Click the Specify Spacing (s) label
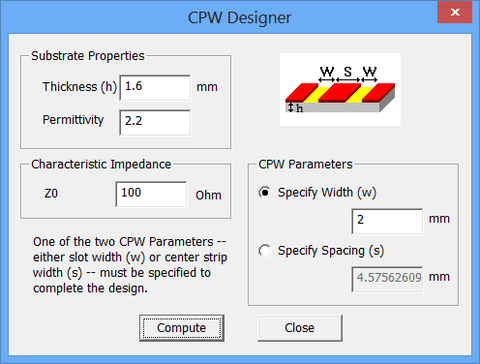The width and height of the screenshot is (480, 364). pos(331,251)
